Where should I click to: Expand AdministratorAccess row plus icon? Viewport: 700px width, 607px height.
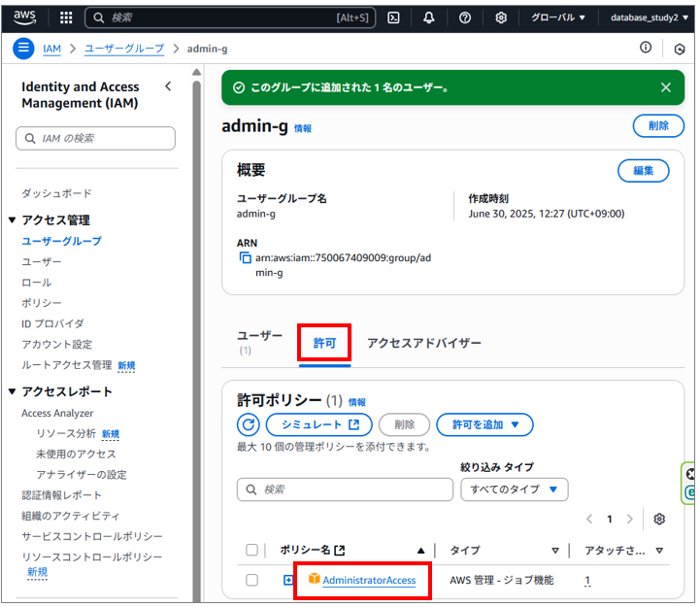tap(288, 580)
